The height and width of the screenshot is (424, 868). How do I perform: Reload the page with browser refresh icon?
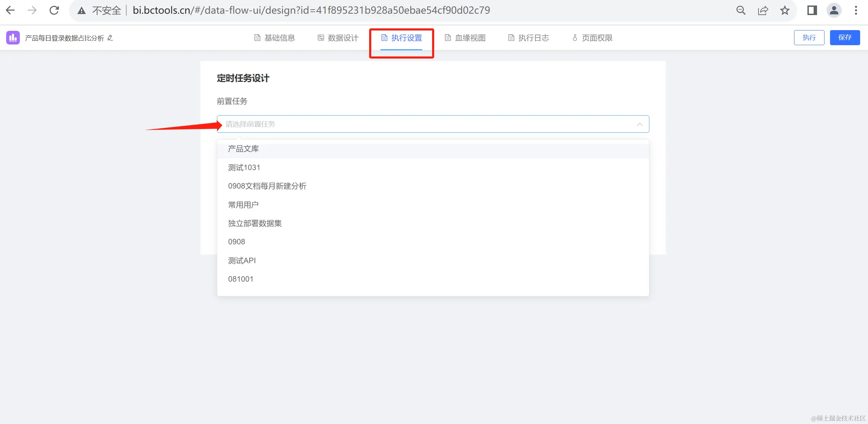click(x=54, y=10)
